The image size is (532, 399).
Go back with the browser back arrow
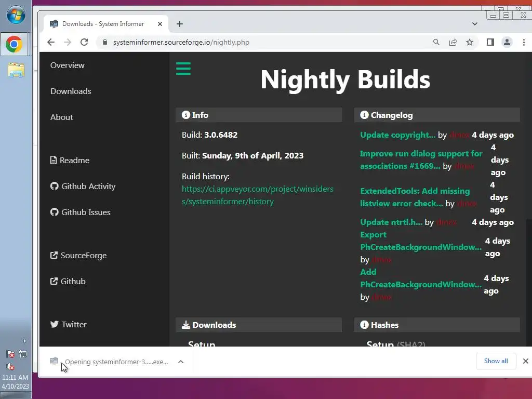(x=51, y=43)
